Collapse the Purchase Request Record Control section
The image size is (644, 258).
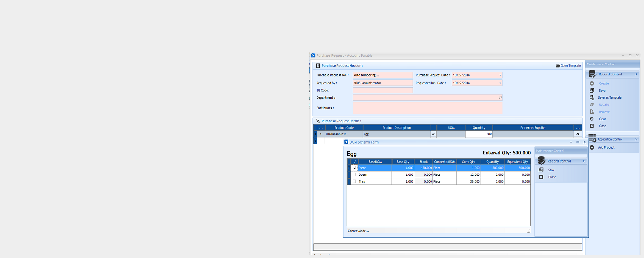click(636, 74)
